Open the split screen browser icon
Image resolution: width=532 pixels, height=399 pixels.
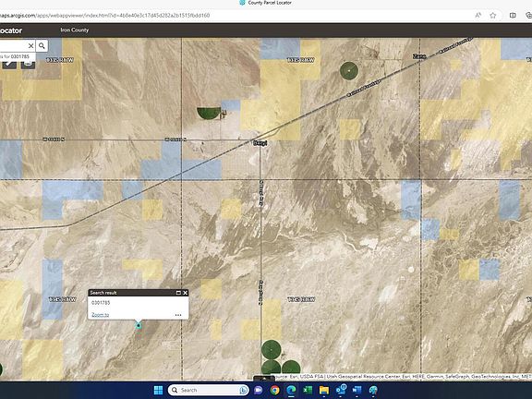point(513,16)
